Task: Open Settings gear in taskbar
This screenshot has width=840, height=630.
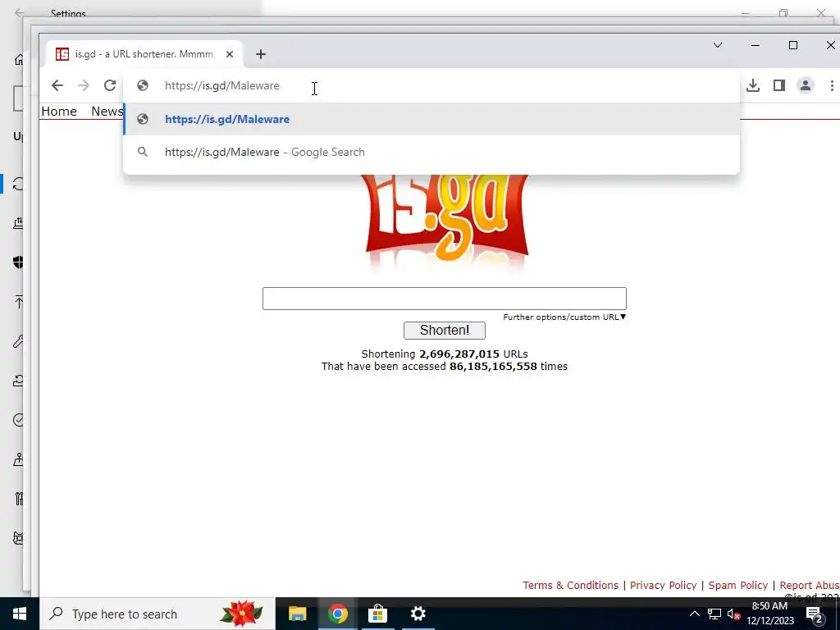Action: [418, 614]
